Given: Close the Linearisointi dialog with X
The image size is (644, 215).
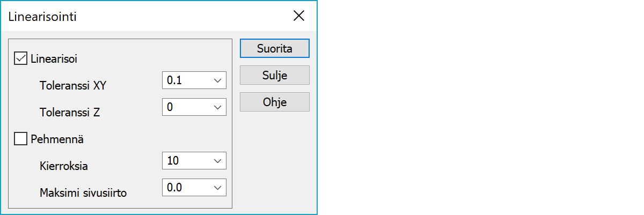Looking at the screenshot, I should pos(299,16).
